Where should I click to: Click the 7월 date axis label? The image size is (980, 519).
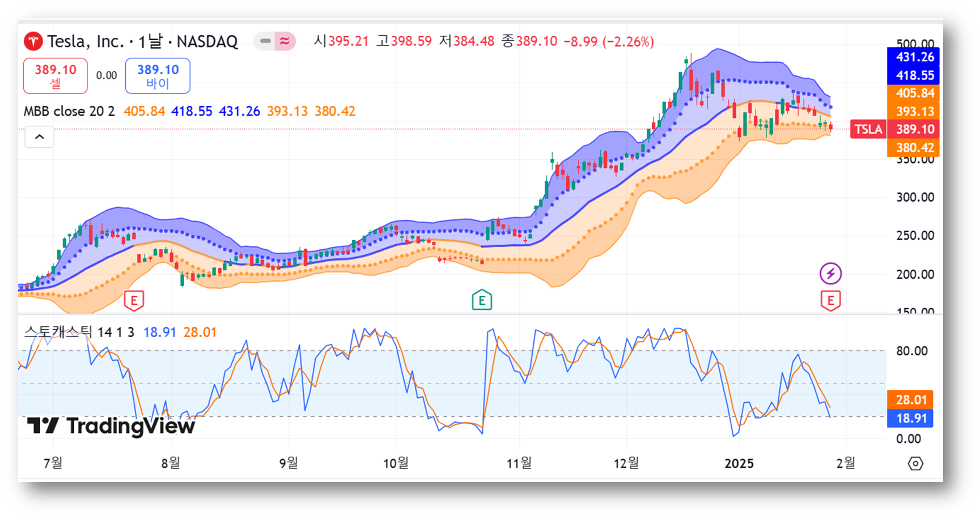(53, 463)
